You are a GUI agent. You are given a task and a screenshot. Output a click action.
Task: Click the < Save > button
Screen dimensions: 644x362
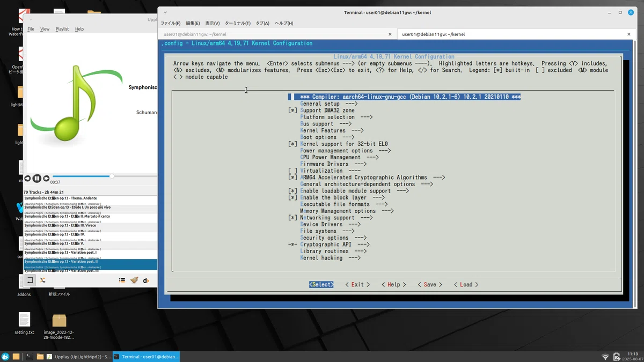pos(430,285)
